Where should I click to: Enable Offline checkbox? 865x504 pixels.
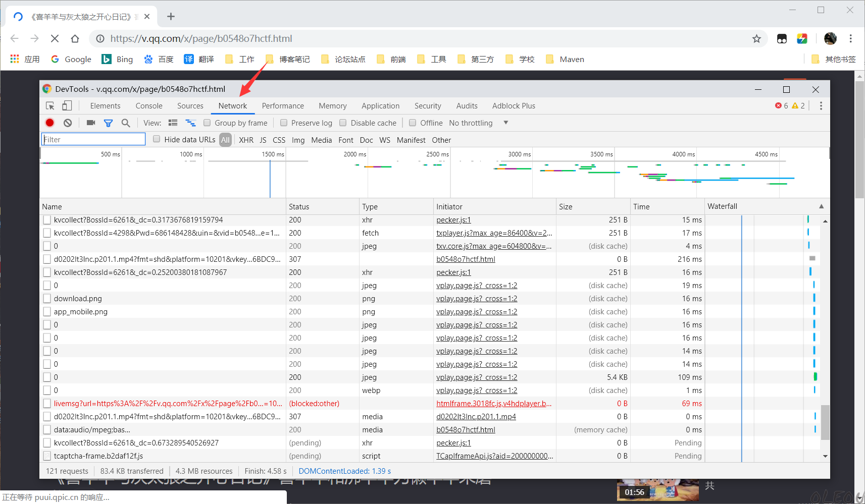[413, 123]
